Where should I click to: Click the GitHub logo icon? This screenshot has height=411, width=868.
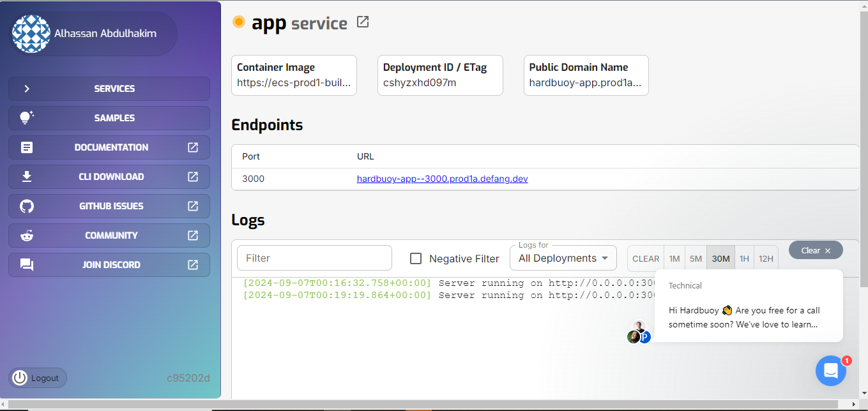point(27,206)
